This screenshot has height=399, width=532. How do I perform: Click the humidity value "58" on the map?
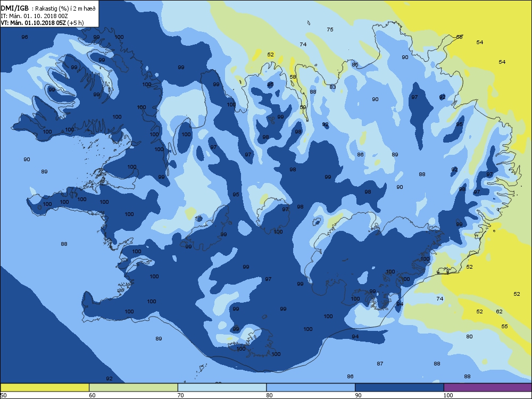tap(293, 77)
